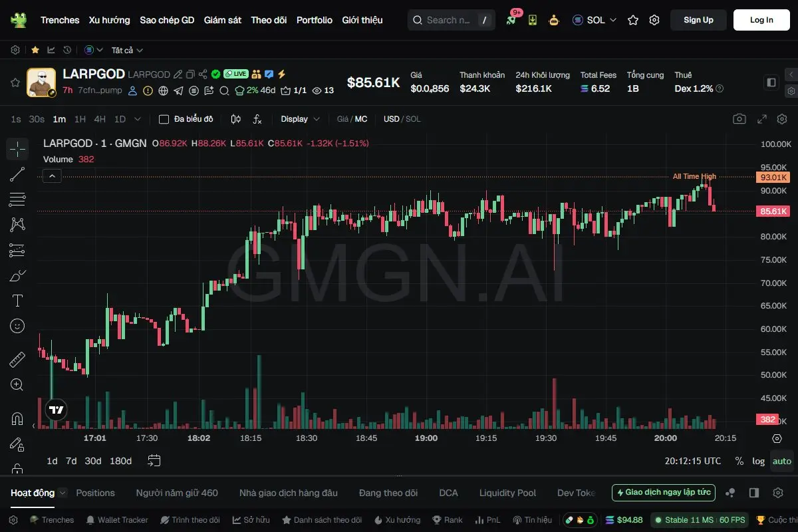Open the header star favorites icon
The width and height of the screenshot is (798, 532).
click(633, 20)
